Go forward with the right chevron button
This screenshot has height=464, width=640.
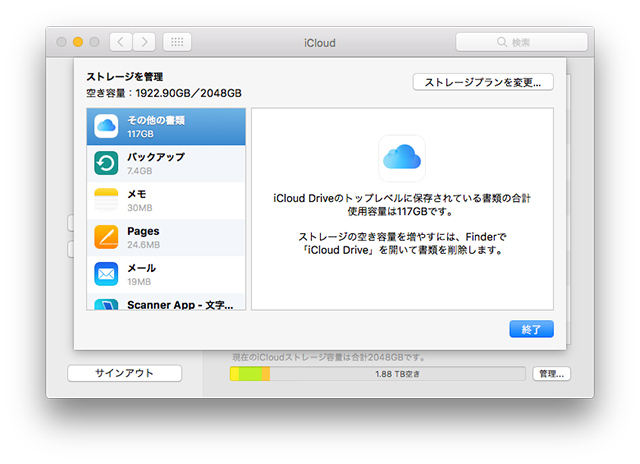tap(144, 42)
